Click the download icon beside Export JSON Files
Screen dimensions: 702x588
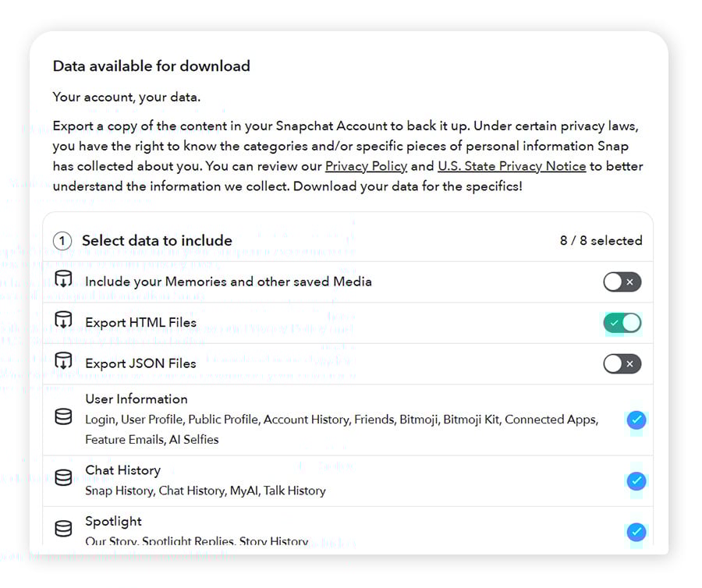pos(63,362)
